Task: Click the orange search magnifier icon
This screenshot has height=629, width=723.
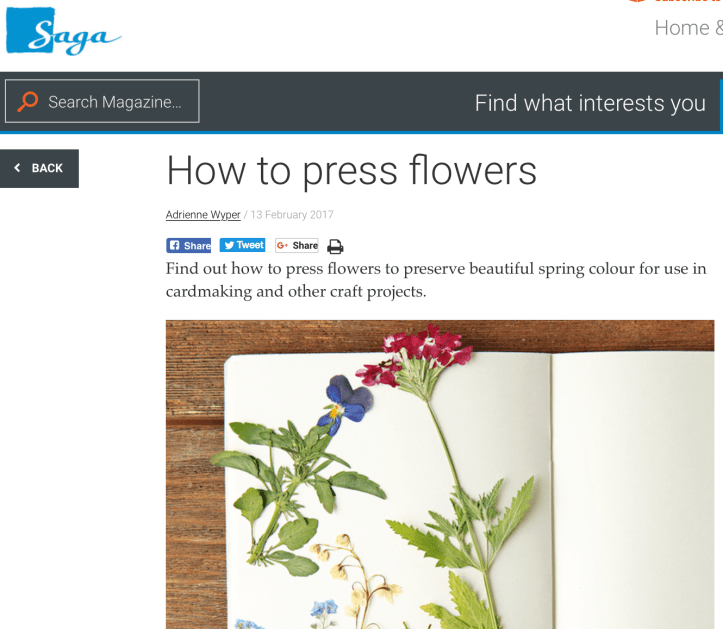Action: [27, 101]
